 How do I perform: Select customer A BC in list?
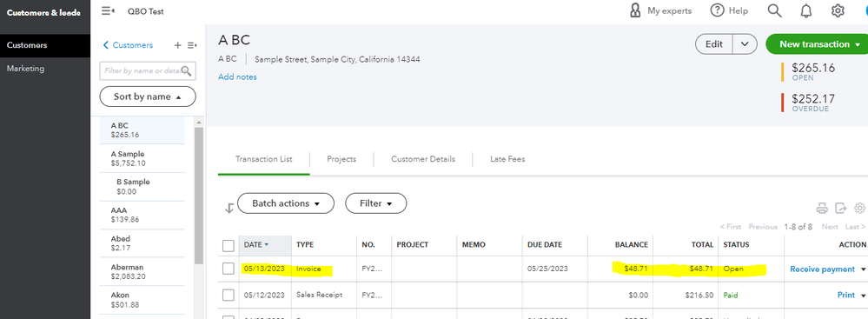(142, 130)
